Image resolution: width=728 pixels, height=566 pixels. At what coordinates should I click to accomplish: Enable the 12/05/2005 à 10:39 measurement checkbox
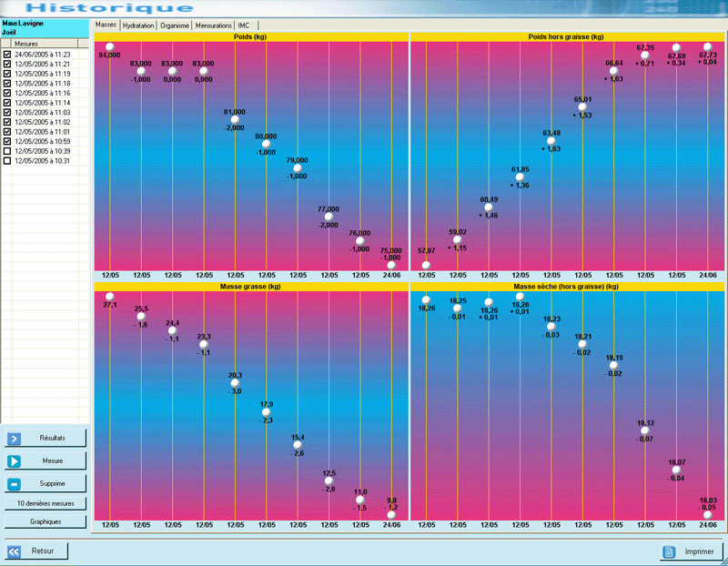click(x=7, y=151)
